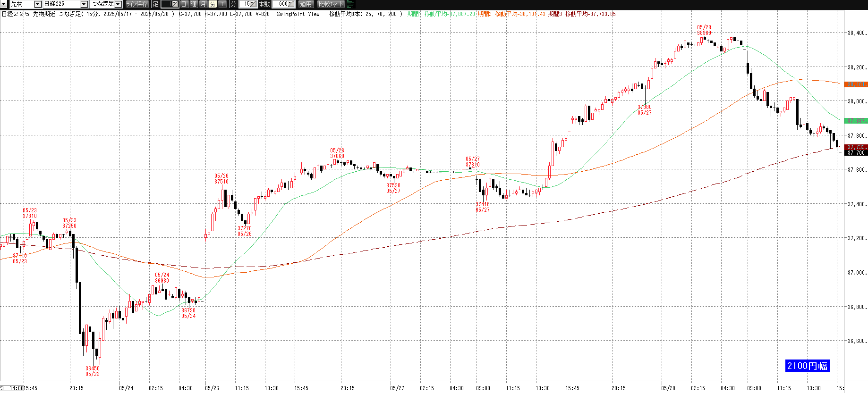The image size is (868, 393).
Task: Click the 2100円幅 price range badge
Action: pos(807,366)
